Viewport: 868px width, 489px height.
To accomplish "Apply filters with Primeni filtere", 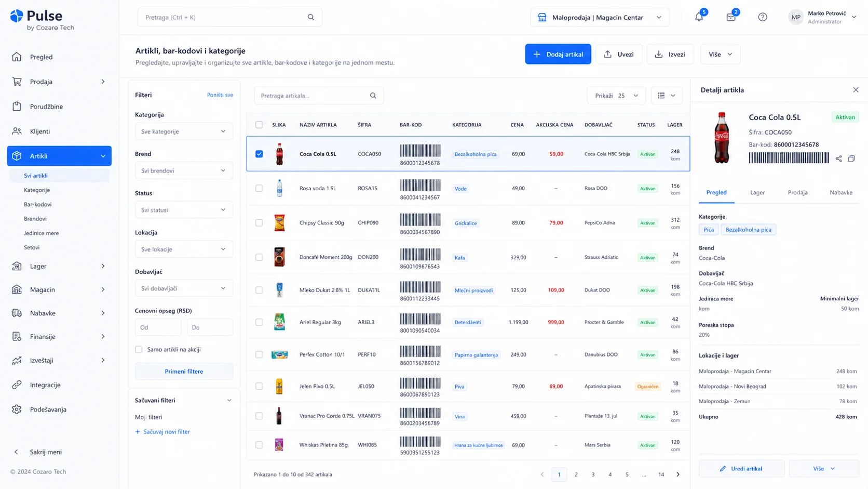I will [x=184, y=372].
